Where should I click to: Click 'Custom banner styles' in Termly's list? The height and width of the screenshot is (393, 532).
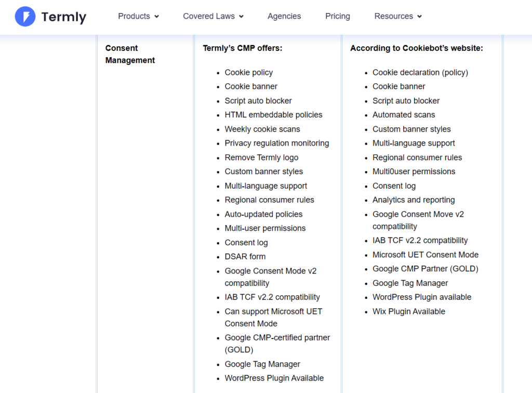[263, 172]
